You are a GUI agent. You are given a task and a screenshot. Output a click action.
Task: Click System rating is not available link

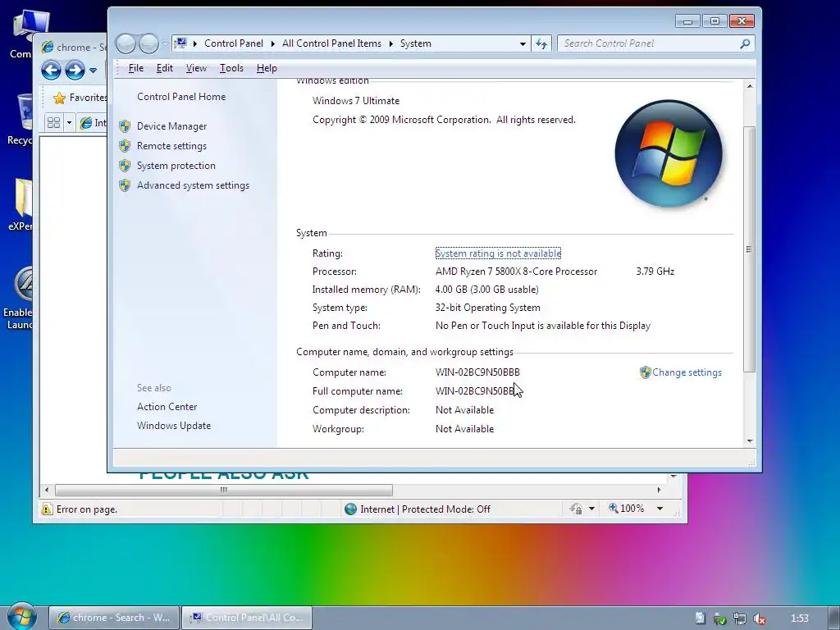coord(498,253)
